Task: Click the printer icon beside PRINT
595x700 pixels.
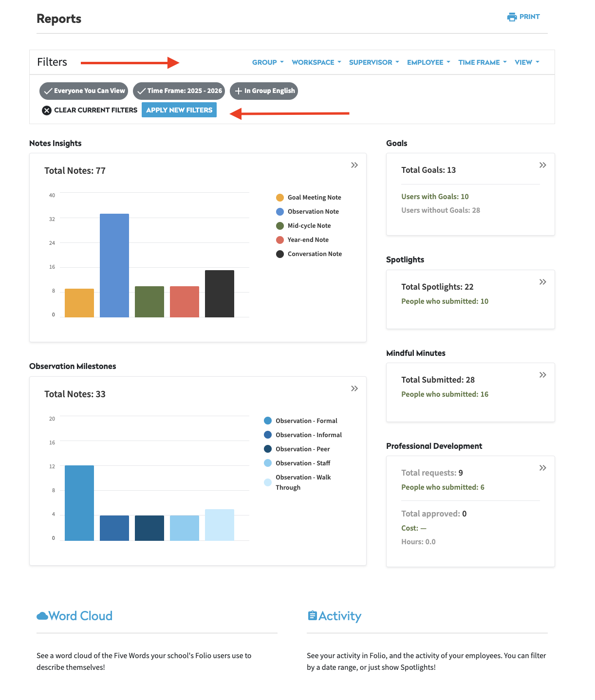Action: pyautogui.click(x=512, y=17)
